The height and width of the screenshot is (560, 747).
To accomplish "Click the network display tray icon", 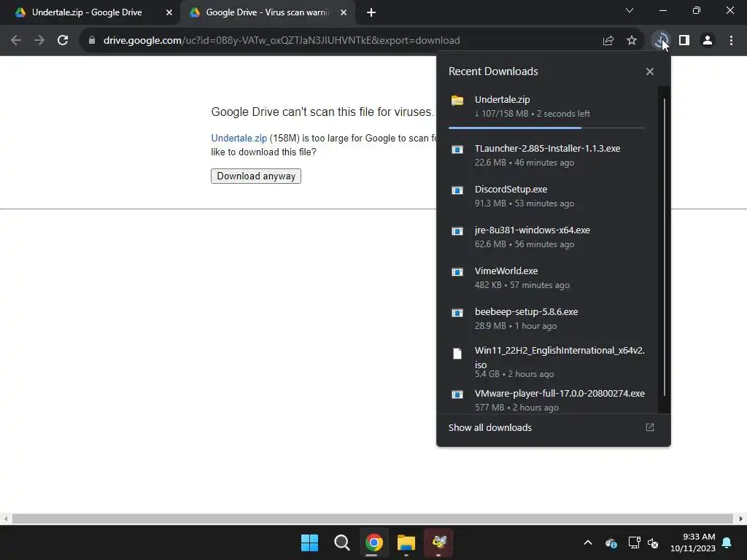I will (x=634, y=542).
